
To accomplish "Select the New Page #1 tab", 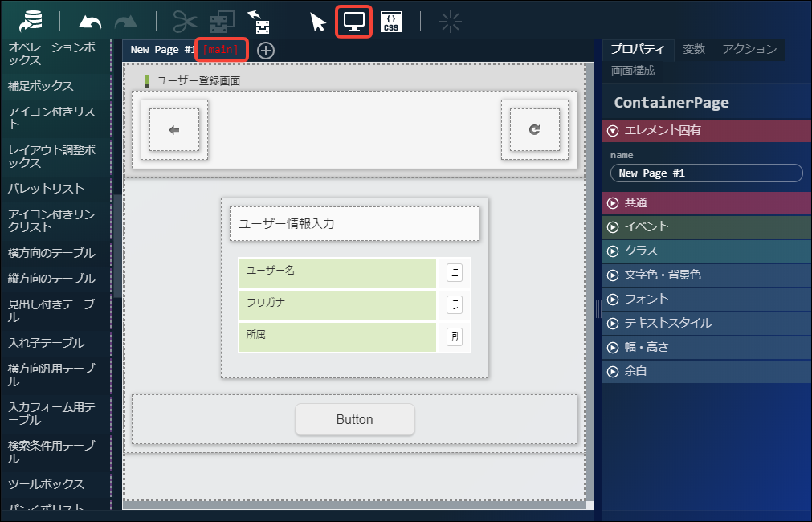I will click(162, 51).
